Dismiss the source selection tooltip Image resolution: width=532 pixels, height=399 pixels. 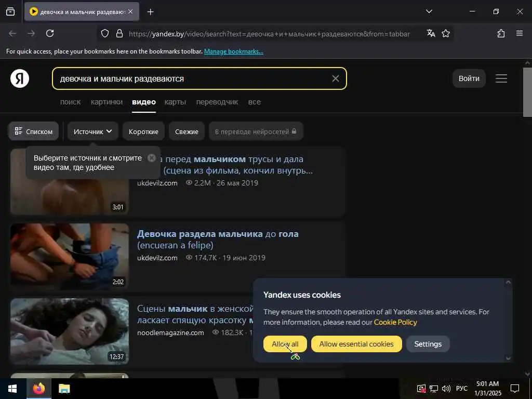tap(152, 158)
